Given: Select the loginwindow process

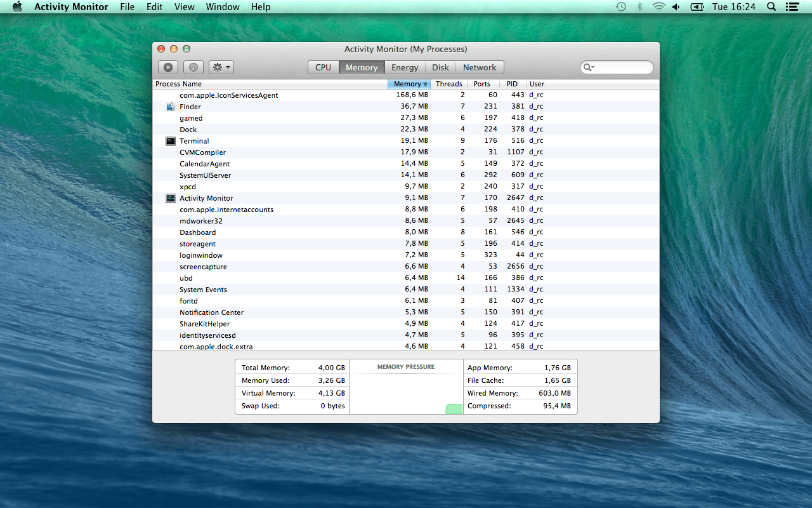Looking at the screenshot, I should point(406,255).
